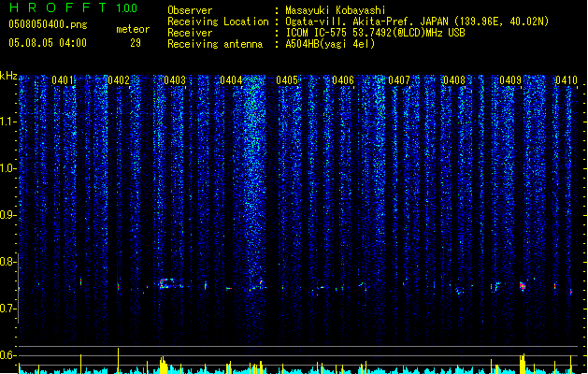Click the 0.8 frequency axis label
The image size is (588, 374).
[x=7, y=262]
